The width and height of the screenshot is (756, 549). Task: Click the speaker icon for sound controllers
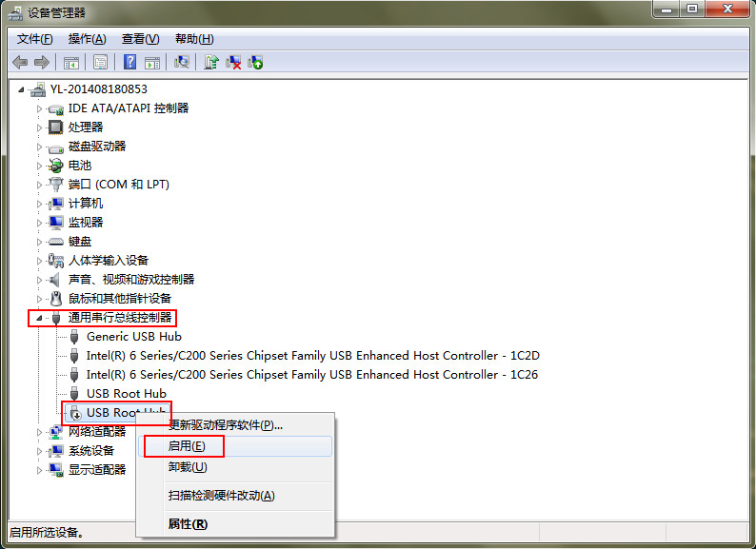pos(55,280)
